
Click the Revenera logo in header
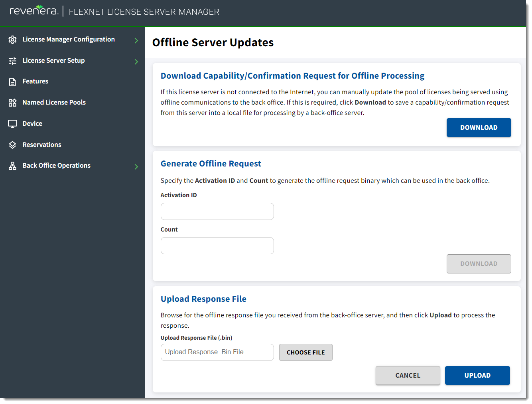click(x=34, y=11)
